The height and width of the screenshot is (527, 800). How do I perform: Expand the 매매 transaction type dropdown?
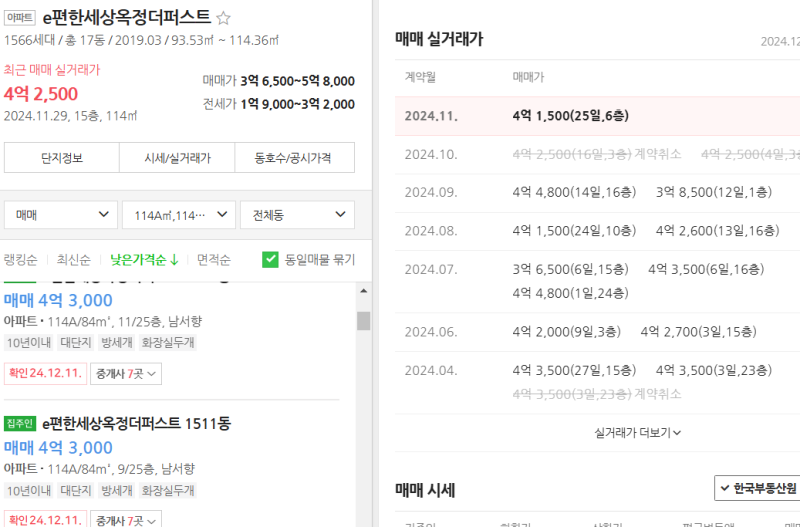pyautogui.click(x=61, y=215)
